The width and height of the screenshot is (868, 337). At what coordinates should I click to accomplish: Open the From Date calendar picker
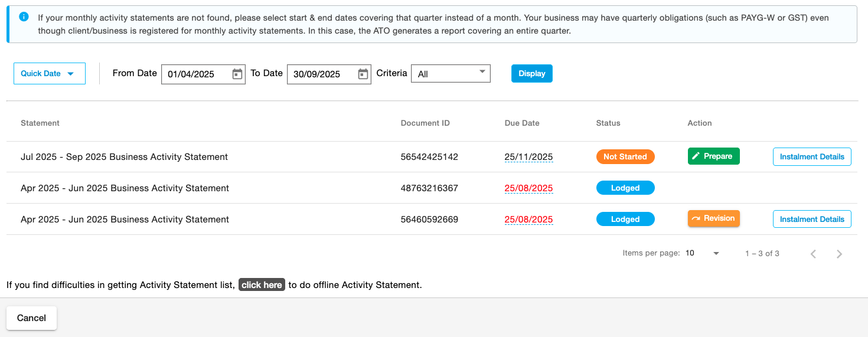pos(237,74)
